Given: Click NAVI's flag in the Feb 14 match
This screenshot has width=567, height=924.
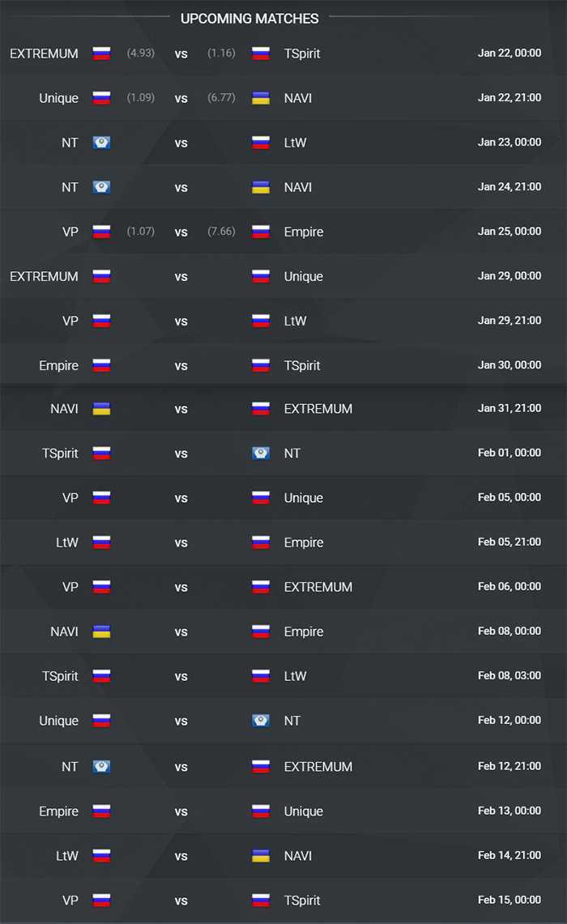Looking at the screenshot, I should point(261,856).
